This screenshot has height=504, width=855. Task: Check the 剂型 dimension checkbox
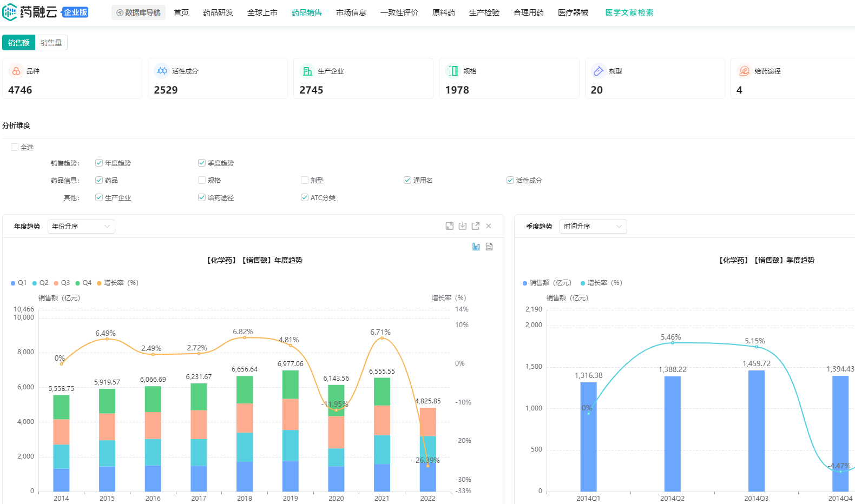pyautogui.click(x=305, y=180)
